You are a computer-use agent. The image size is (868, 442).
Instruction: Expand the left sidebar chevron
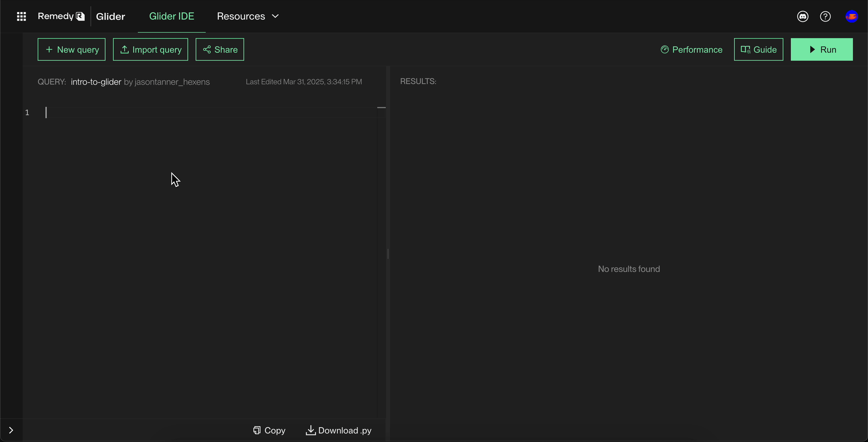tap(11, 430)
